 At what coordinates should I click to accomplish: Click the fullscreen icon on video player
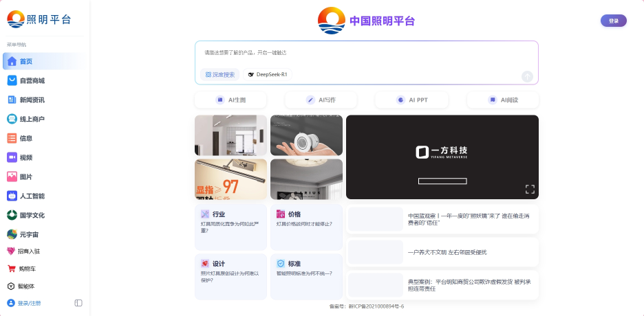tap(530, 189)
